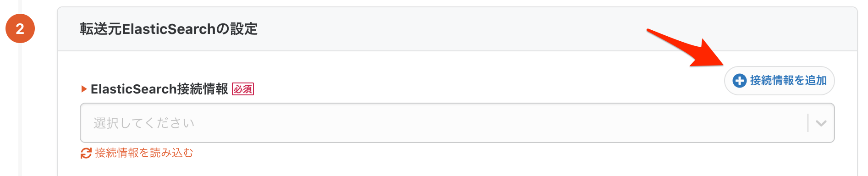Click the red annotation arrow graphic
This screenshot has width=868, height=176.
click(x=686, y=49)
